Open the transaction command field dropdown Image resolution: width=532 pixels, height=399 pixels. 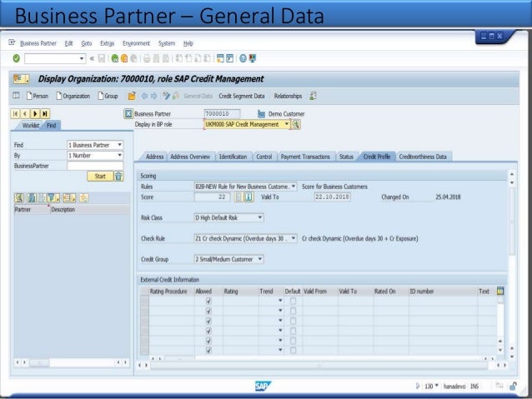82,58
